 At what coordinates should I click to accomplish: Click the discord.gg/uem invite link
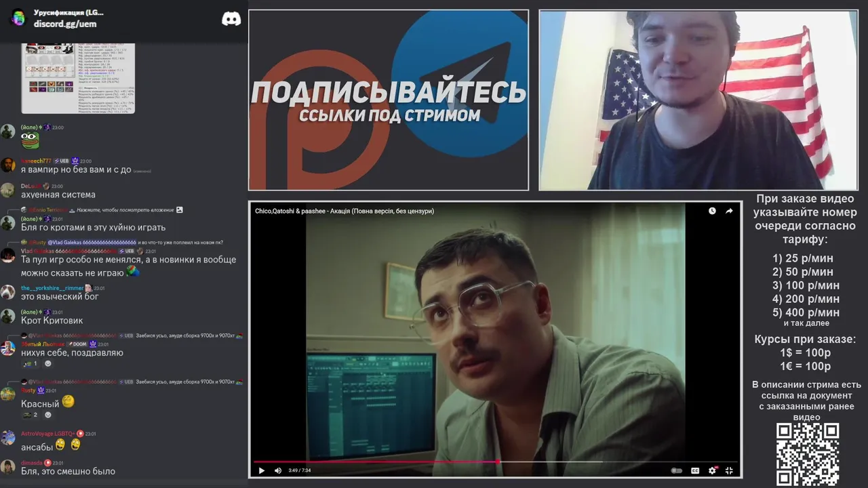(x=65, y=24)
